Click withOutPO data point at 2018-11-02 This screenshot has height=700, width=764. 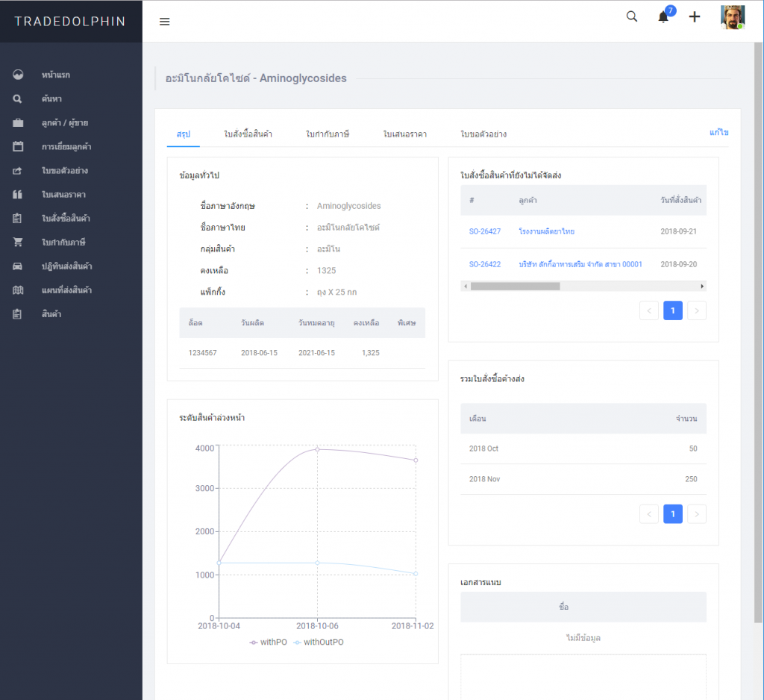416,574
